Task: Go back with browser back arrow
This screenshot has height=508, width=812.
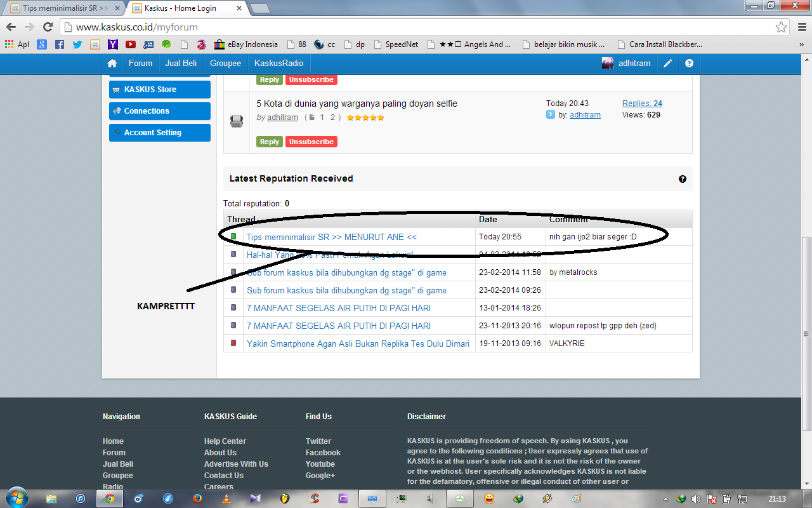Action: click(x=11, y=27)
